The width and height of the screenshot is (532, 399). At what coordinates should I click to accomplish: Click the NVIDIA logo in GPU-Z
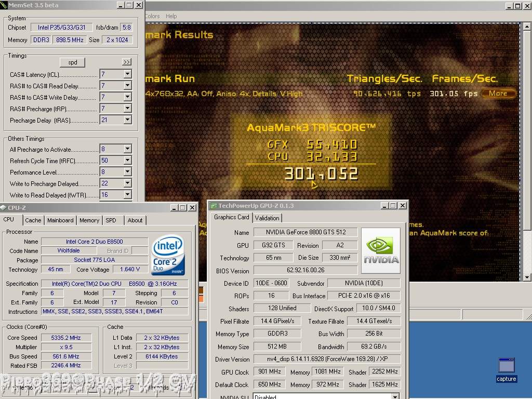tap(381, 251)
